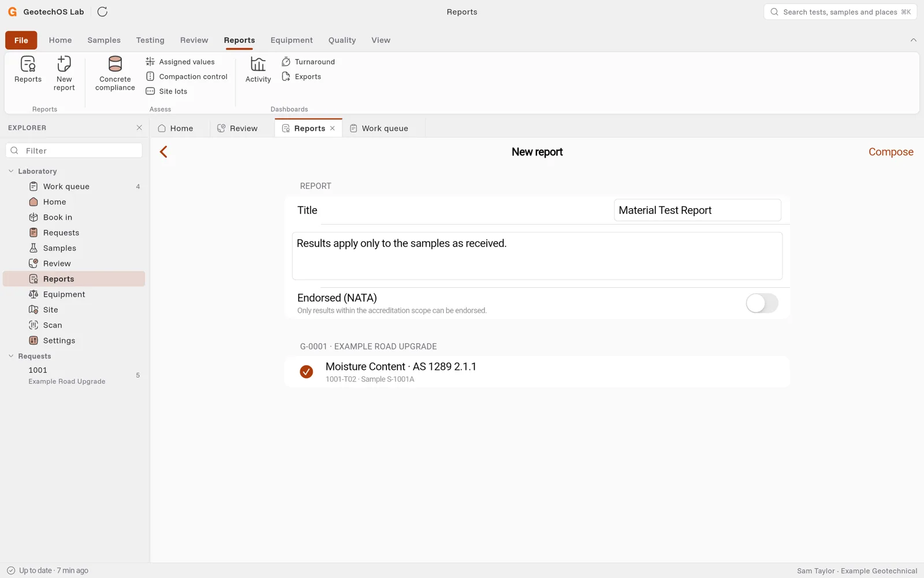The width and height of the screenshot is (924, 578).
Task: Close the Reports document tab
Action: (x=333, y=128)
